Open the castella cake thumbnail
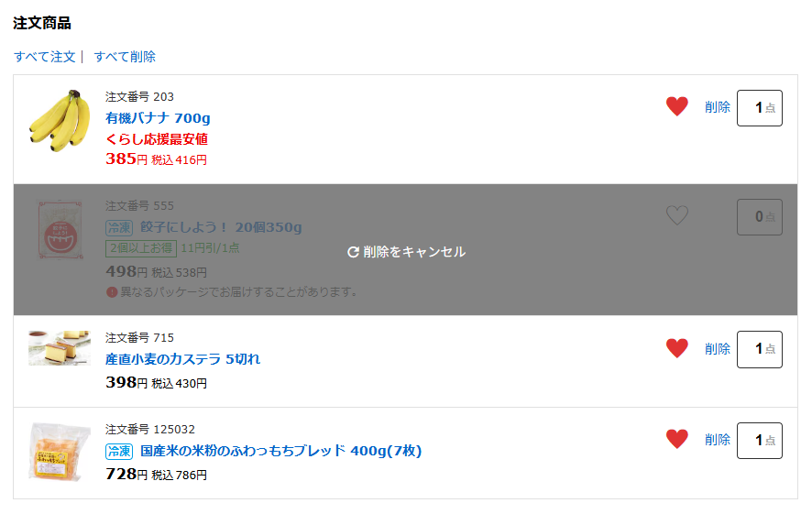Image resolution: width=812 pixels, height=514 pixels. [x=60, y=348]
